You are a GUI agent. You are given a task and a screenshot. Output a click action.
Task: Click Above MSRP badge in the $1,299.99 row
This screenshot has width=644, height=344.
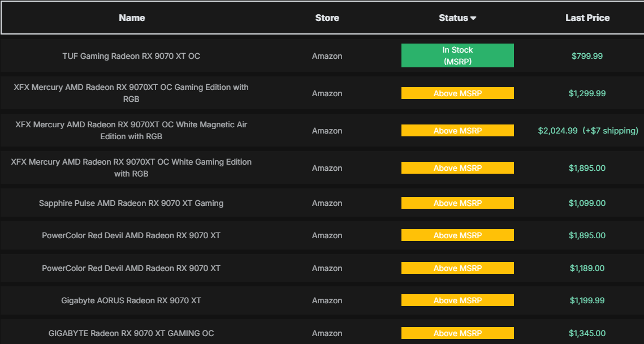pyautogui.click(x=457, y=93)
